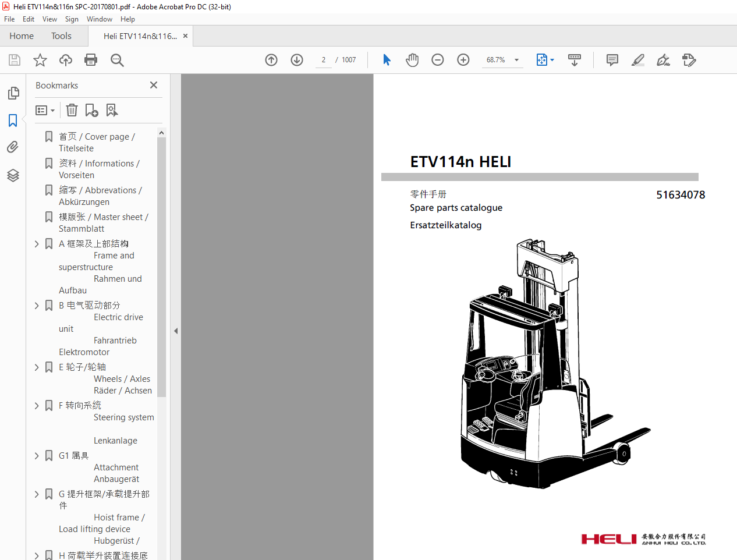Open the Help menu
737x560 pixels.
[x=127, y=19]
